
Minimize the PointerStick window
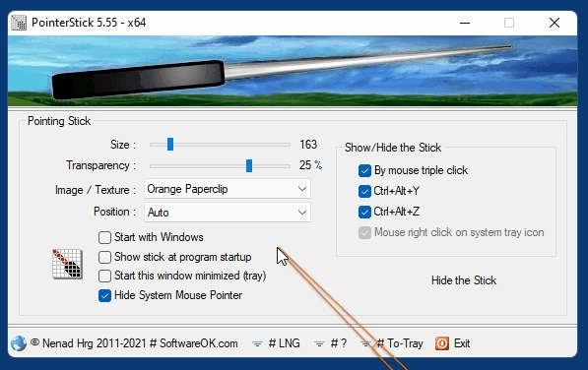(465, 23)
